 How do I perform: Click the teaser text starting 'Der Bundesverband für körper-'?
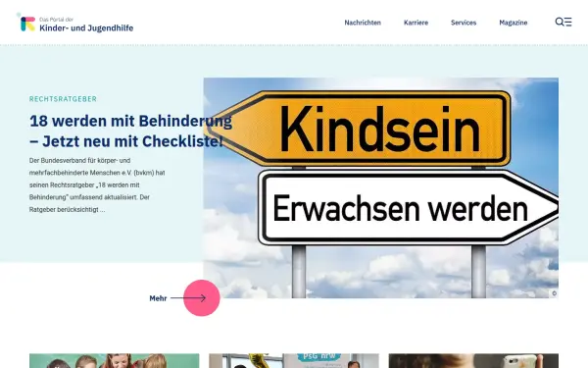point(97,184)
